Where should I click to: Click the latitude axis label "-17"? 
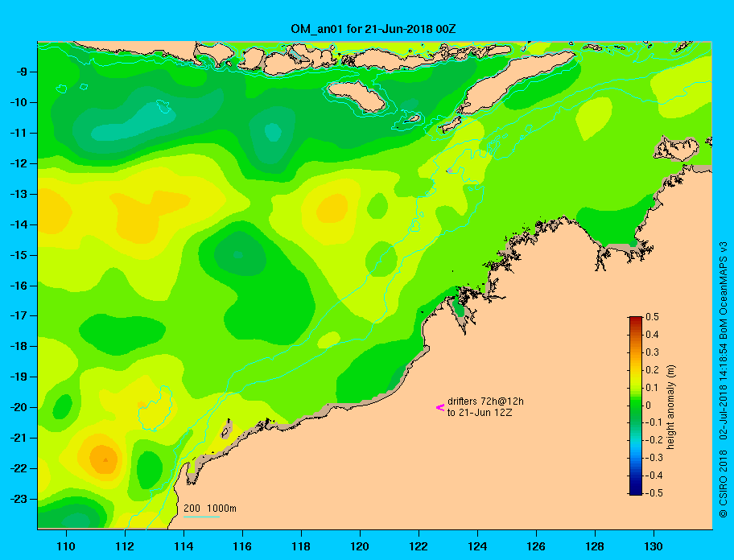click(19, 315)
